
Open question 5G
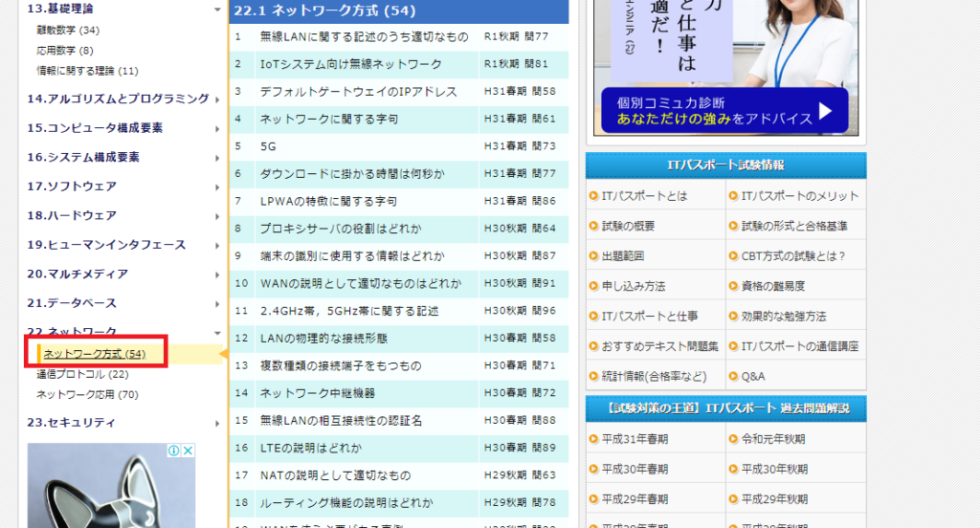click(268, 147)
